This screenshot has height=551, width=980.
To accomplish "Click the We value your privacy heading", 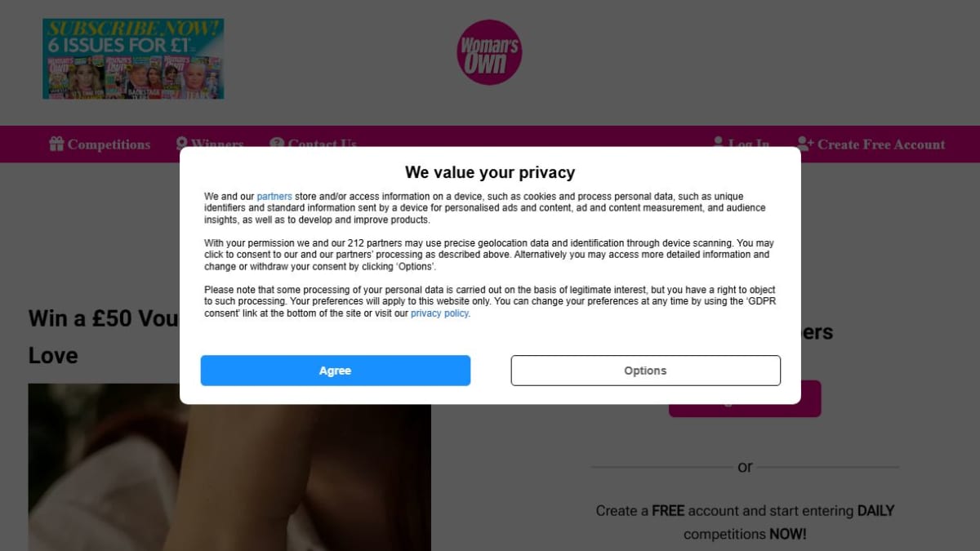I will pos(490,172).
